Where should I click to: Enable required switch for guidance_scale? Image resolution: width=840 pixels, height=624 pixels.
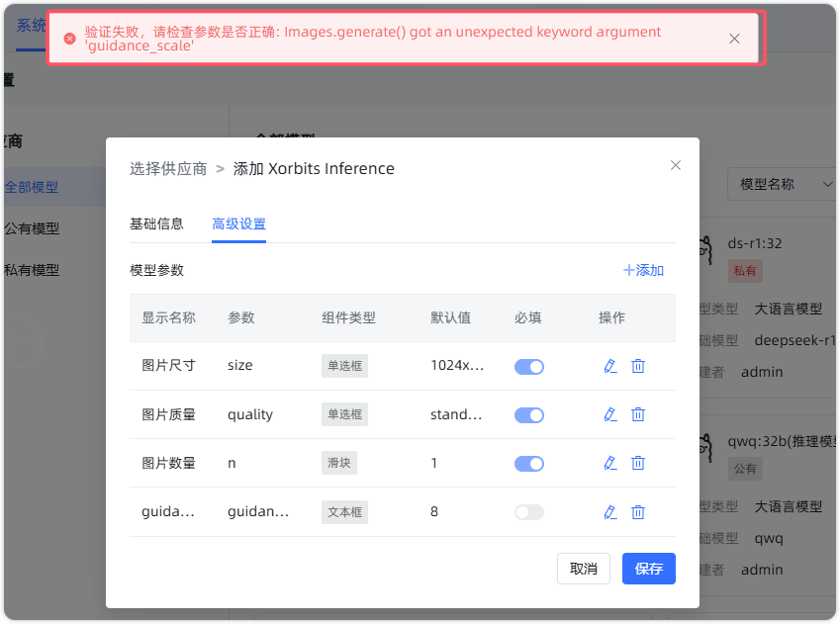(529, 512)
